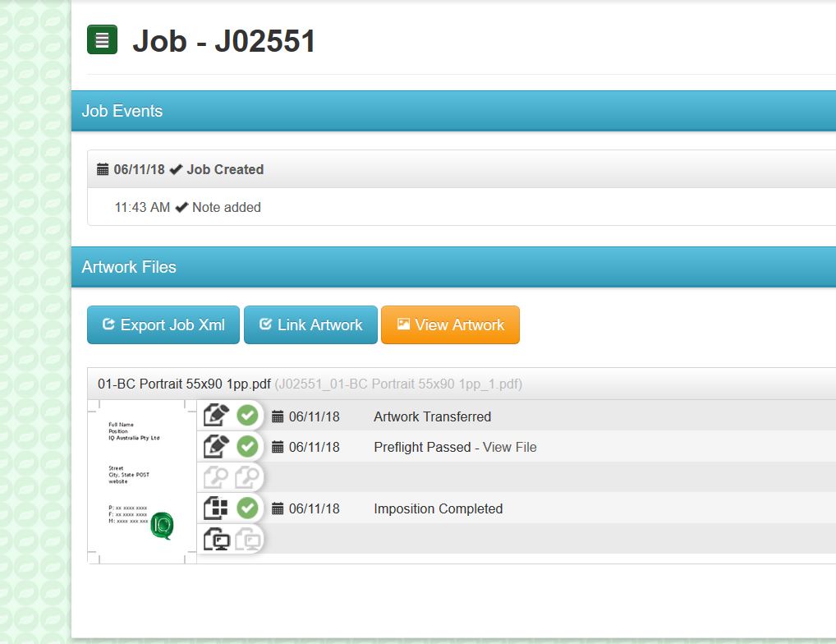Click calendar icon next to Artwork Transferred date

278,416
